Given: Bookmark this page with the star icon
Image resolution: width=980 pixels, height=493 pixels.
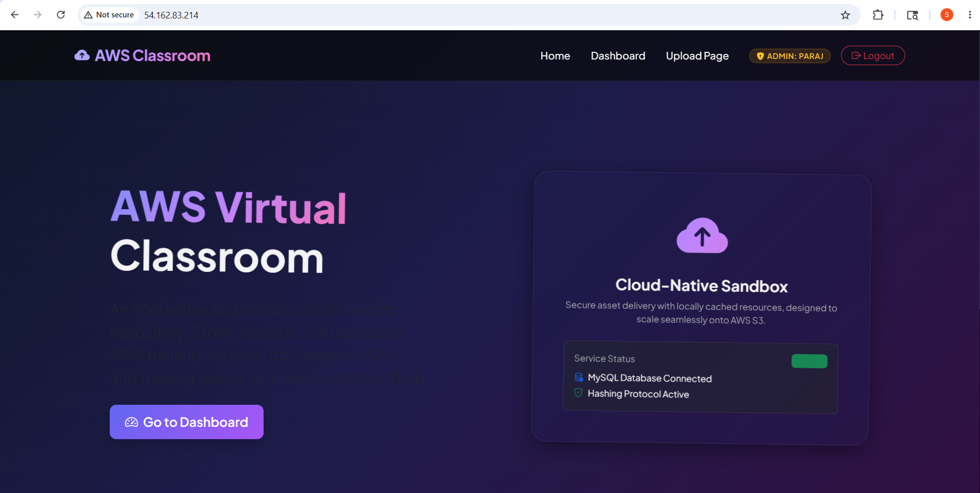Looking at the screenshot, I should (x=845, y=15).
